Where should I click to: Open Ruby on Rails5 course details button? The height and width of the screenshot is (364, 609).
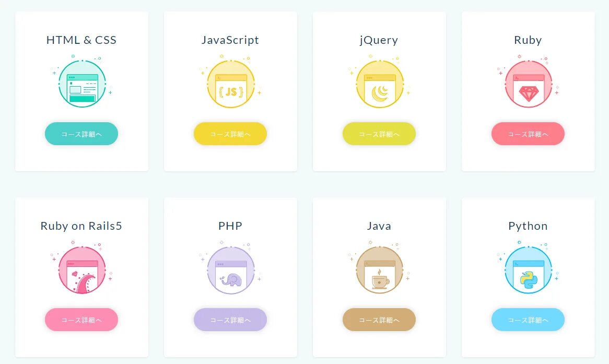(x=81, y=320)
